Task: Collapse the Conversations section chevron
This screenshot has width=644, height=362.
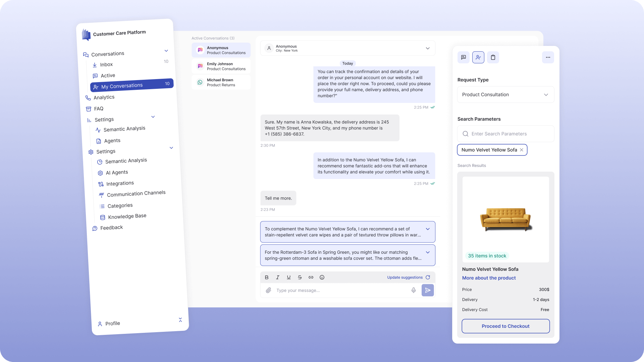Action: pyautogui.click(x=166, y=51)
